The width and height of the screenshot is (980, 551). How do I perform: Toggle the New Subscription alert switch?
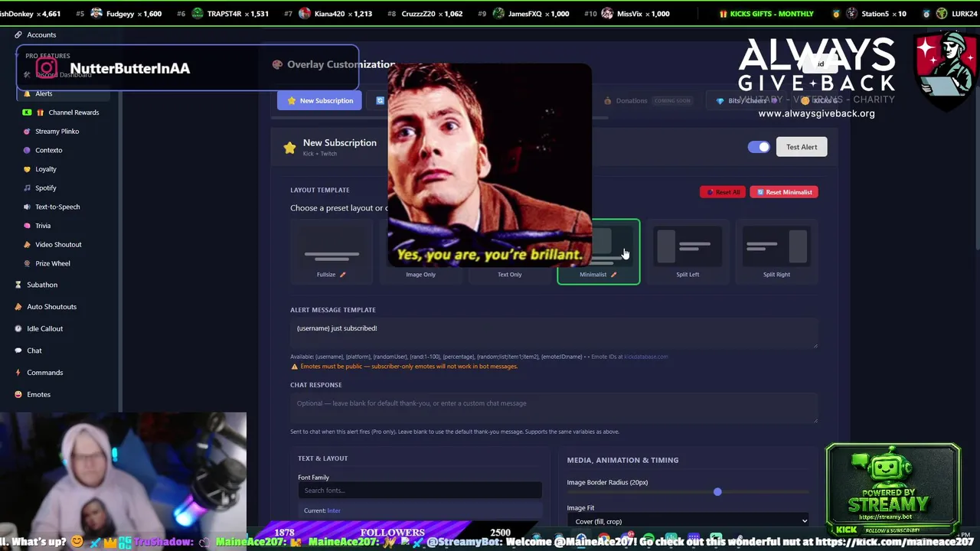point(759,147)
